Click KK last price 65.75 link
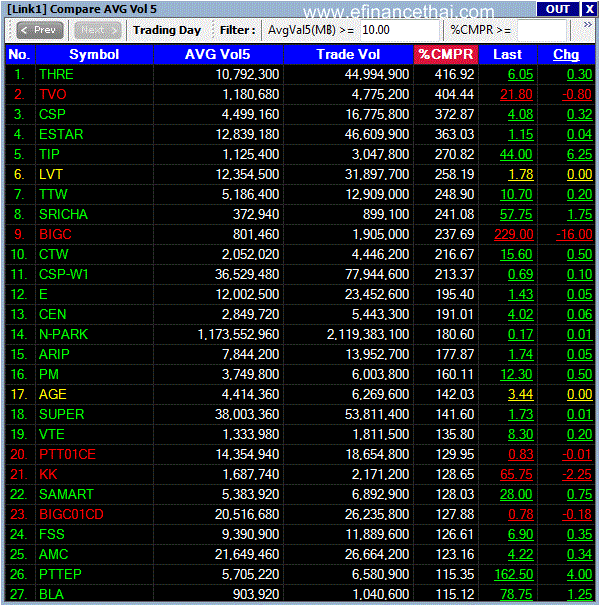Viewport: 605px width, 606px height. [516, 475]
